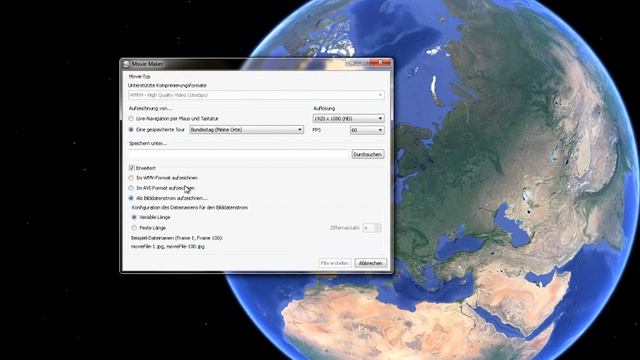Click the Film erstellen button
This screenshot has height=360, width=640.
[335, 263]
